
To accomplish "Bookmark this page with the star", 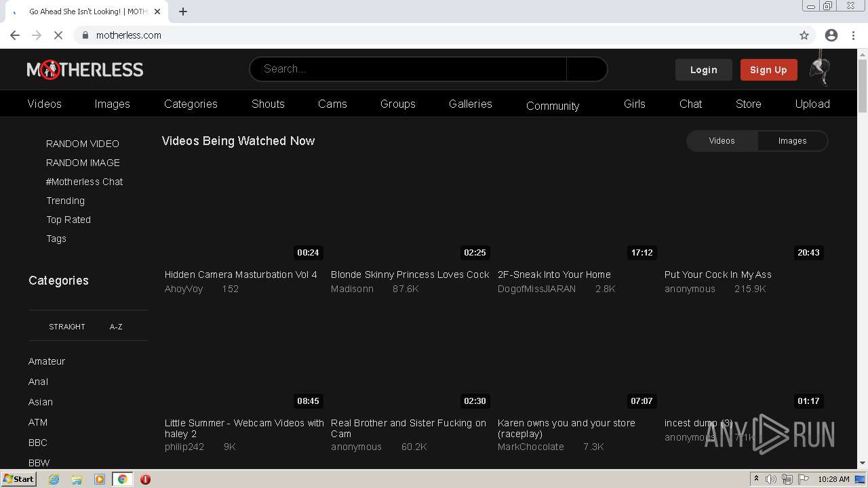I will tap(804, 35).
